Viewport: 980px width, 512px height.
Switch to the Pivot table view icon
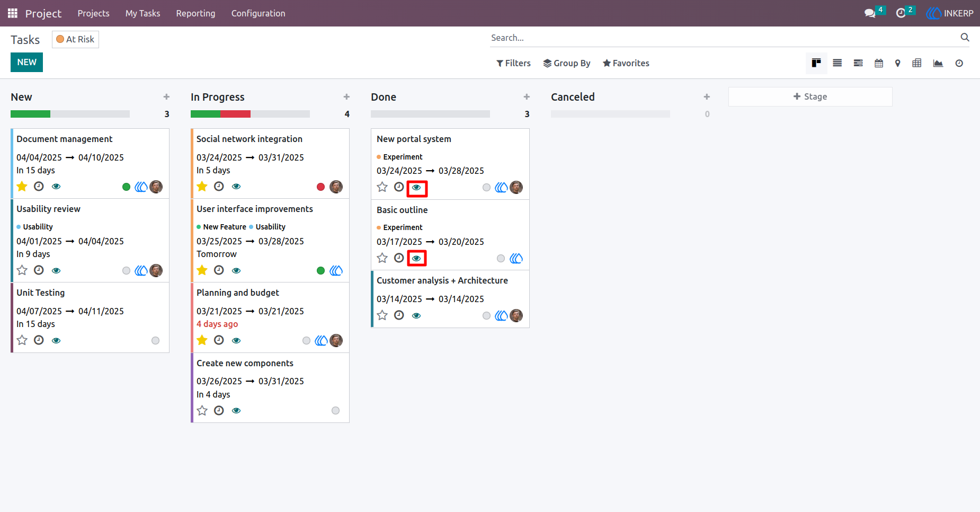(x=917, y=63)
